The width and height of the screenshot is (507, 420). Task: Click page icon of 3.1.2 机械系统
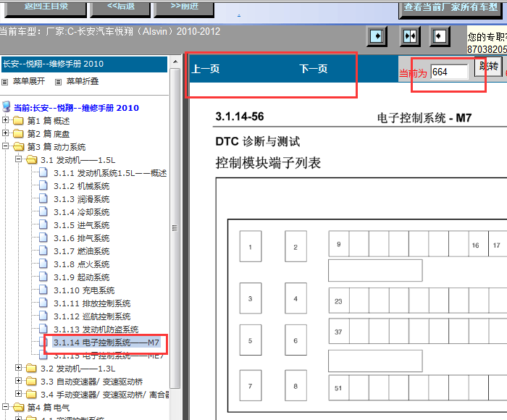coord(43,185)
